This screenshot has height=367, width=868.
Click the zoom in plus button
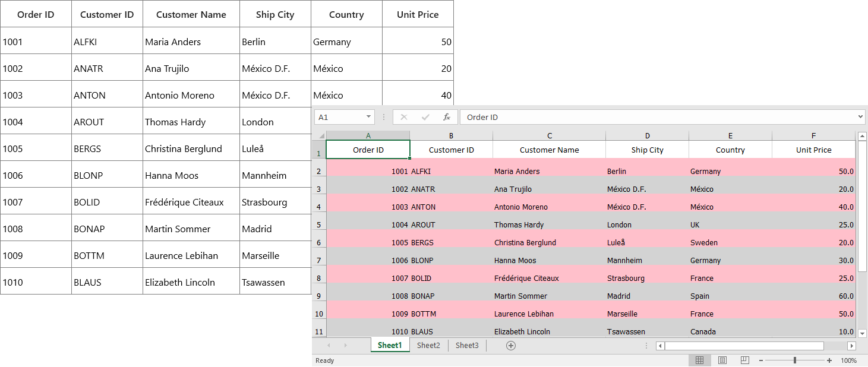[x=829, y=360]
